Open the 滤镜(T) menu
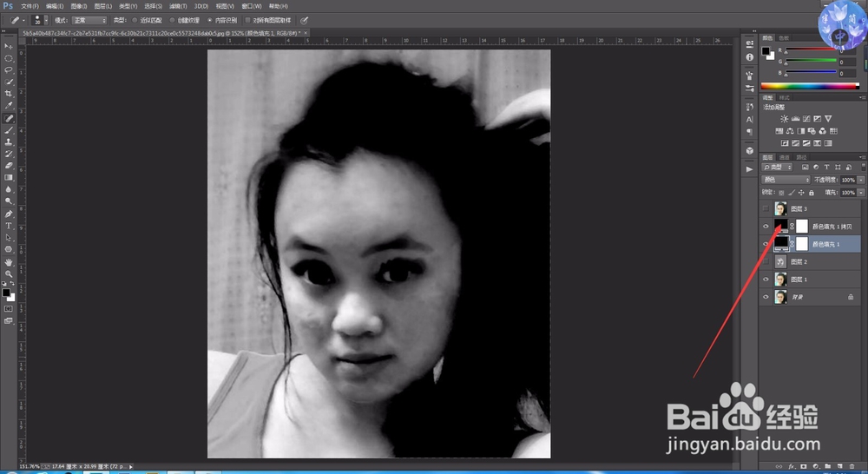 [x=178, y=6]
